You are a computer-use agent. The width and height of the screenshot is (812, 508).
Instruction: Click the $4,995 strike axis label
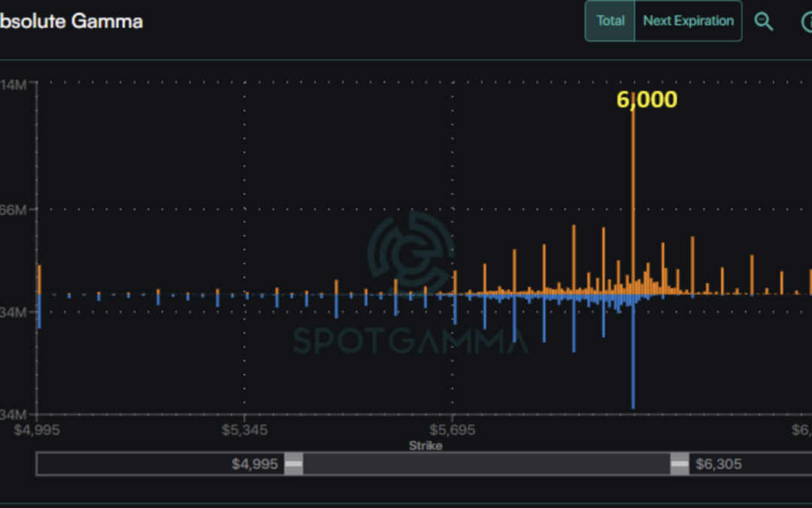[37, 430]
